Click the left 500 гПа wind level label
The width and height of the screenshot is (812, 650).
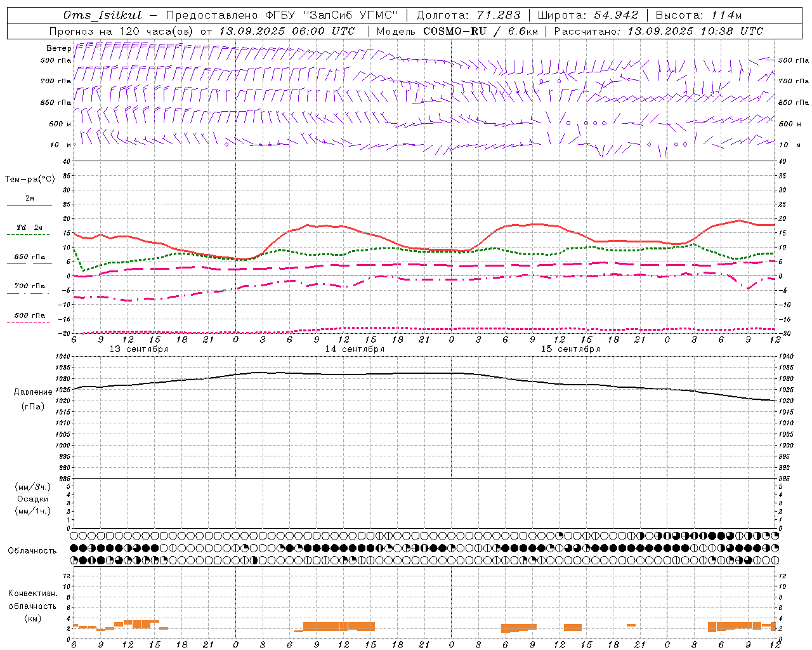pyautogui.click(x=56, y=61)
